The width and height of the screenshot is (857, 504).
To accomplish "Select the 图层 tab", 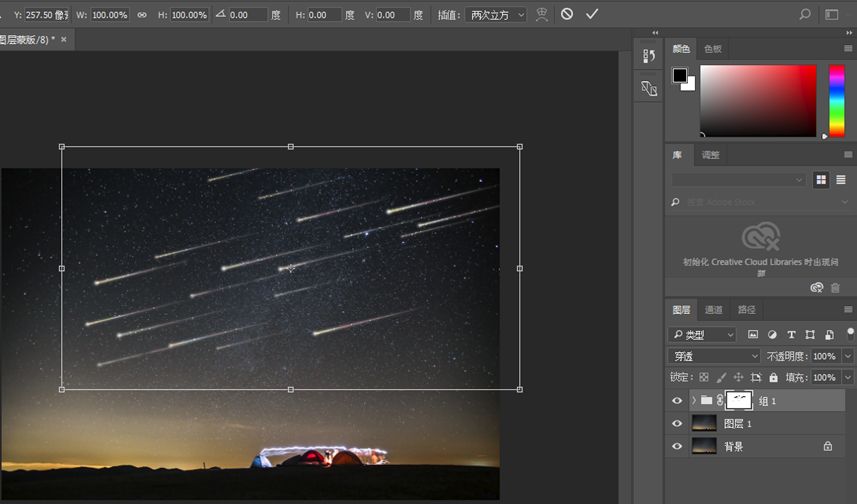I will [x=681, y=310].
